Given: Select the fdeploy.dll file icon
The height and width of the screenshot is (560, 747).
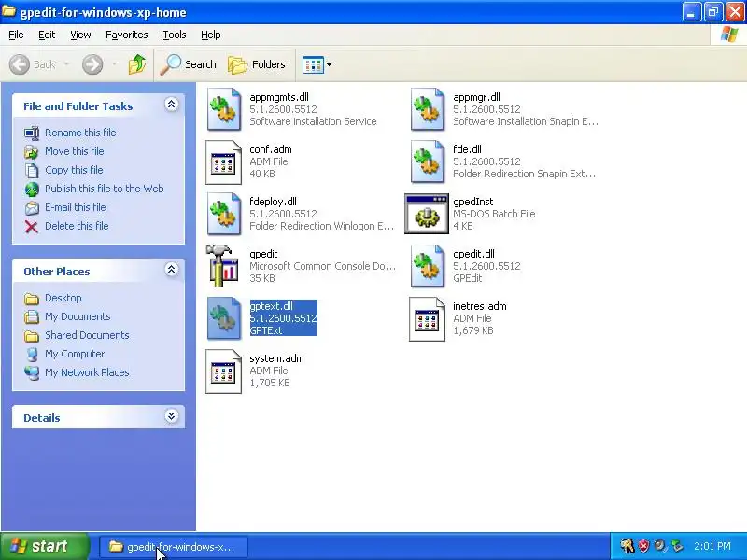Looking at the screenshot, I should point(223,215).
